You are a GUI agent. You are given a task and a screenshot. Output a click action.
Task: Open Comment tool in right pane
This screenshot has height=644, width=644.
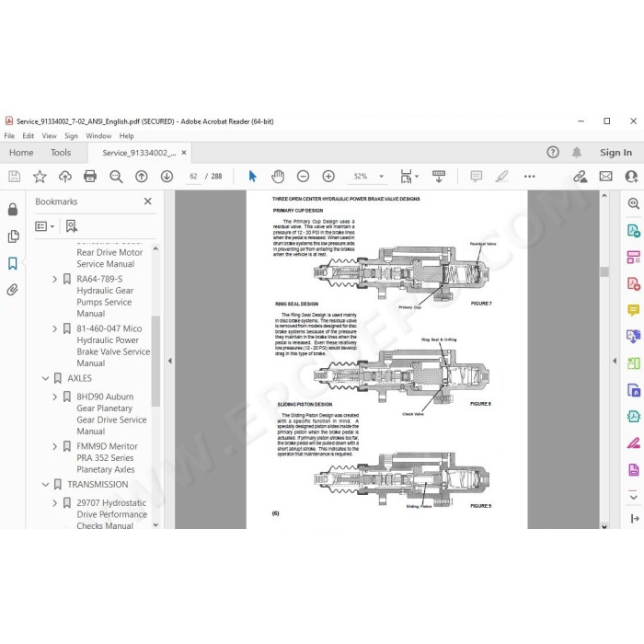click(x=633, y=310)
